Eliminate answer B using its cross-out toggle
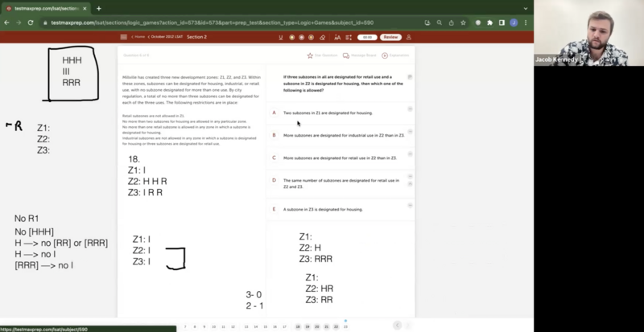 [x=410, y=132]
